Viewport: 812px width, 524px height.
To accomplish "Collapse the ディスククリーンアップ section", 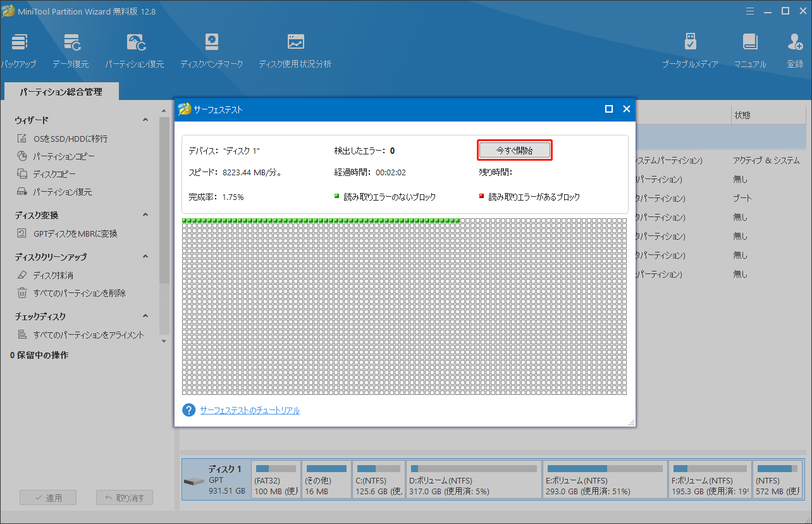I will click(x=145, y=257).
